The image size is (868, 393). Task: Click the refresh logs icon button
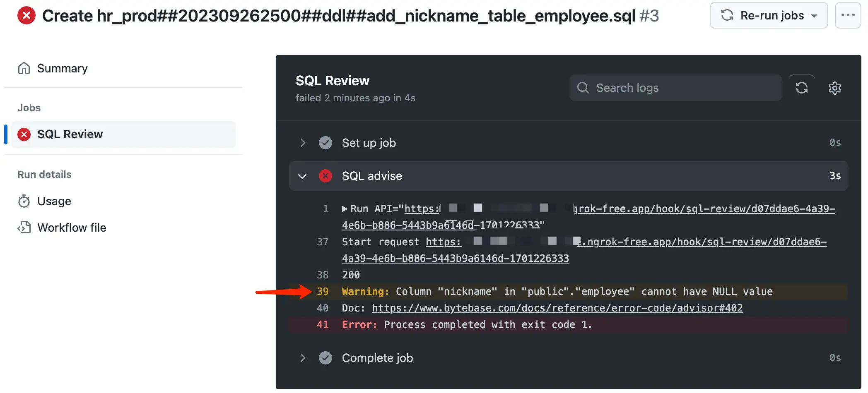802,88
